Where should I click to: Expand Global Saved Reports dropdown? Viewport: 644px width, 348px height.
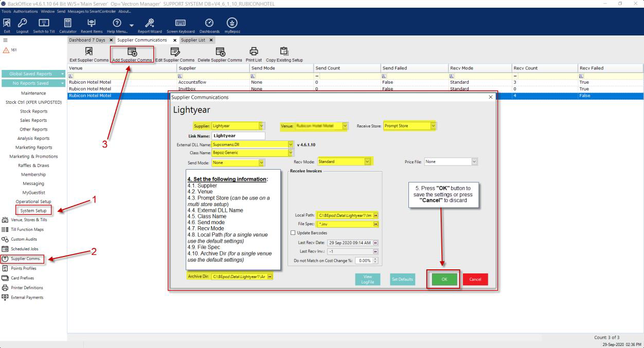point(63,74)
